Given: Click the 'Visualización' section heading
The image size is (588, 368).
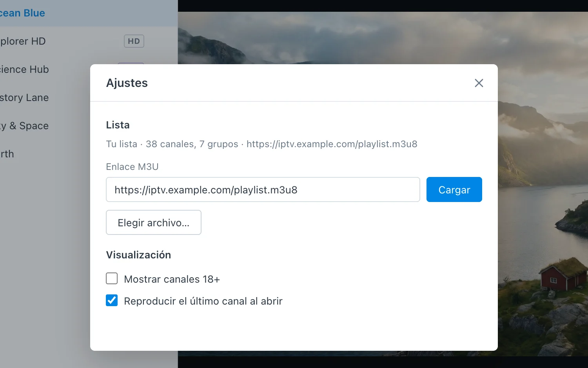Looking at the screenshot, I should [x=138, y=255].
